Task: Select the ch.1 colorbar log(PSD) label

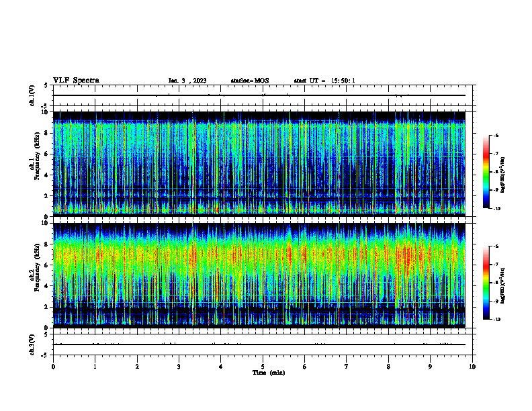Action: [x=503, y=175]
